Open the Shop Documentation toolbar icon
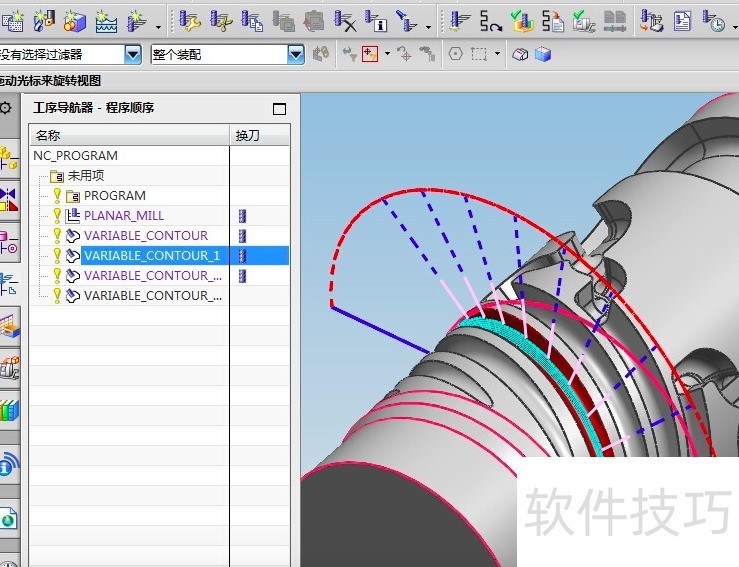The width and height of the screenshot is (739, 567). pyautogui.click(x=682, y=19)
